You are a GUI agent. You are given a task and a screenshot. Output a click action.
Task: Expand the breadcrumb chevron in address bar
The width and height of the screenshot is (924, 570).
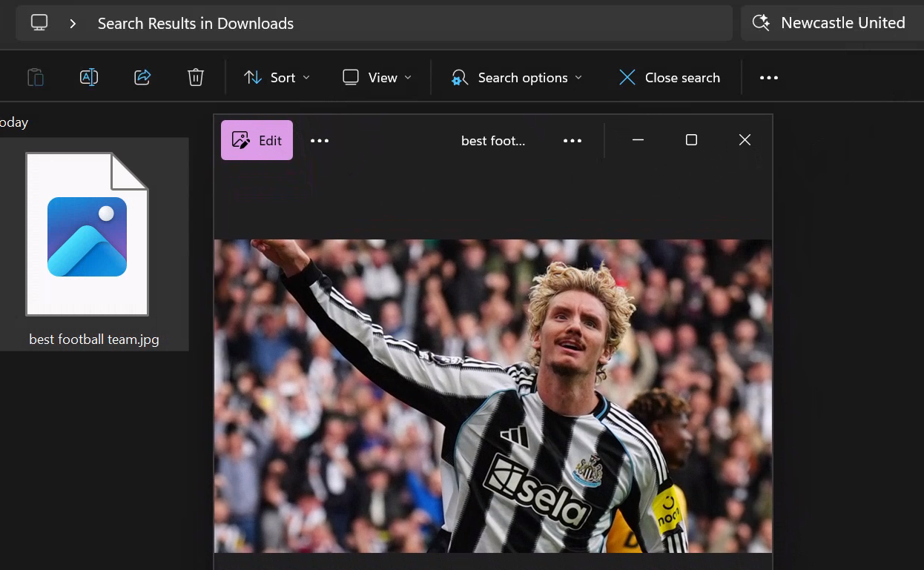[x=73, y=24]
